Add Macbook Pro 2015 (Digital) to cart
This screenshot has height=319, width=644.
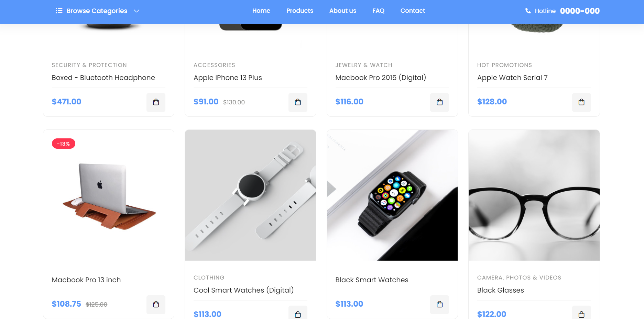[x=439, y=102]
